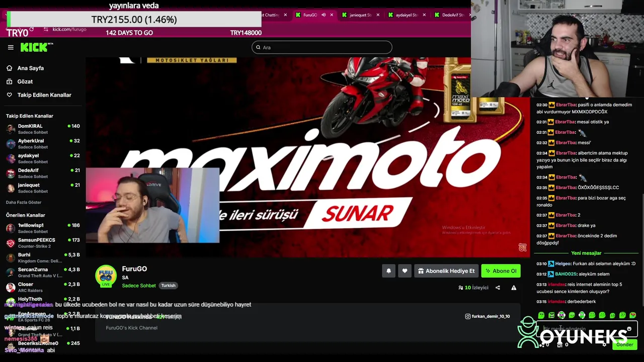Image resolution: width=644 pixels, height=362 pixels.
Task: Insert headphone emote with purple glasses
Action: pos(561,315)
